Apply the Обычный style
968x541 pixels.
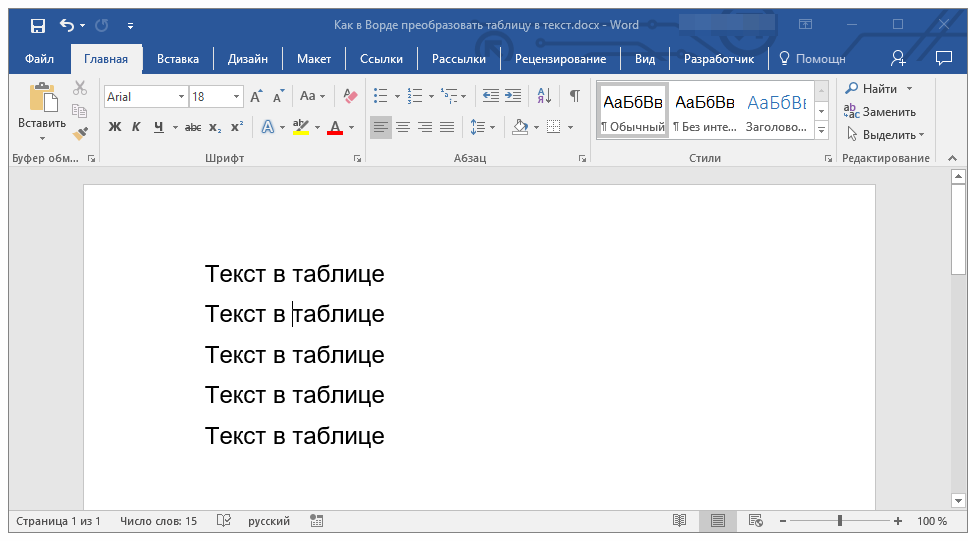(x=633, y=112)
